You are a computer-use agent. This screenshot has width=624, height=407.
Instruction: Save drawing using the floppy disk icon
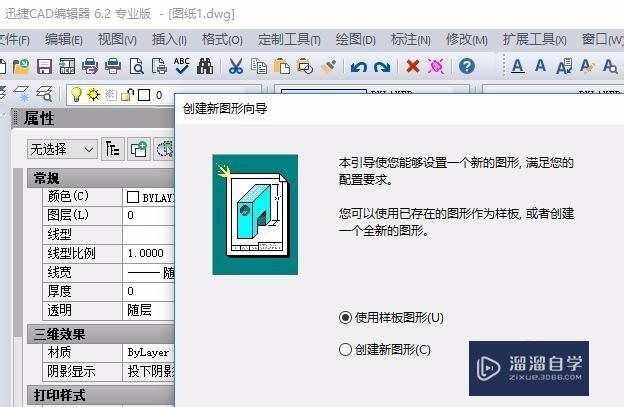[x=44, y=66]
